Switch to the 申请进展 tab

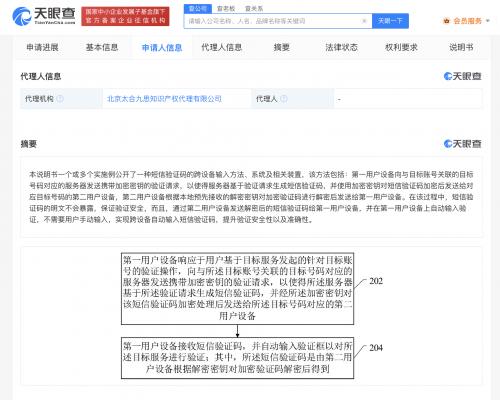pos(42,47)
